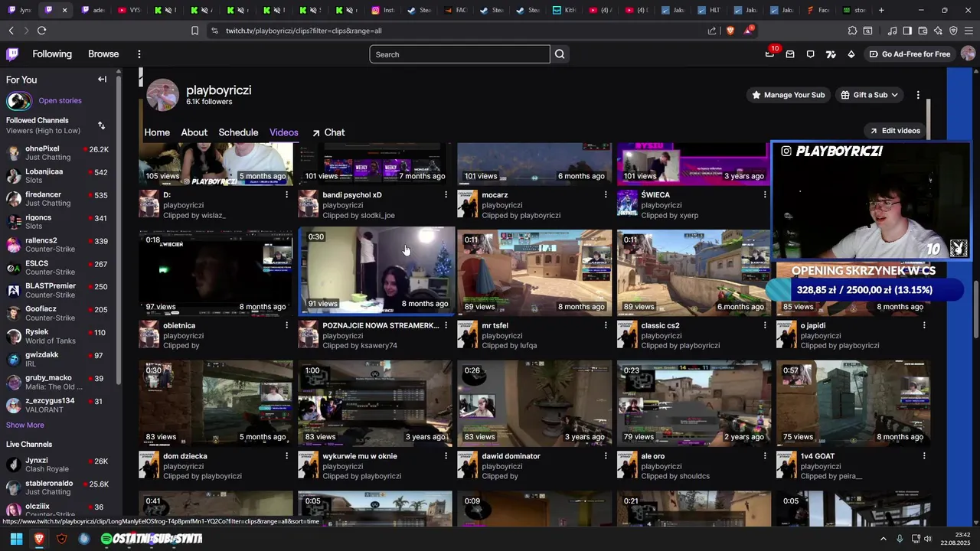The height and width of the screenshot is (551, 980).
Task: Open Open stories link
Action: pyautogui.click(x=60, y=101)
